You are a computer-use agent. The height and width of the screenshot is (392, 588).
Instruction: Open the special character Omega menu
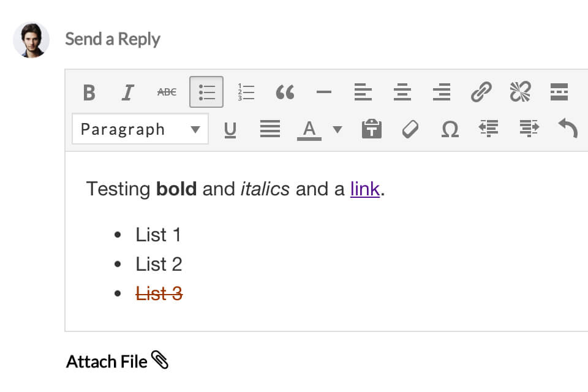(450, 129)
